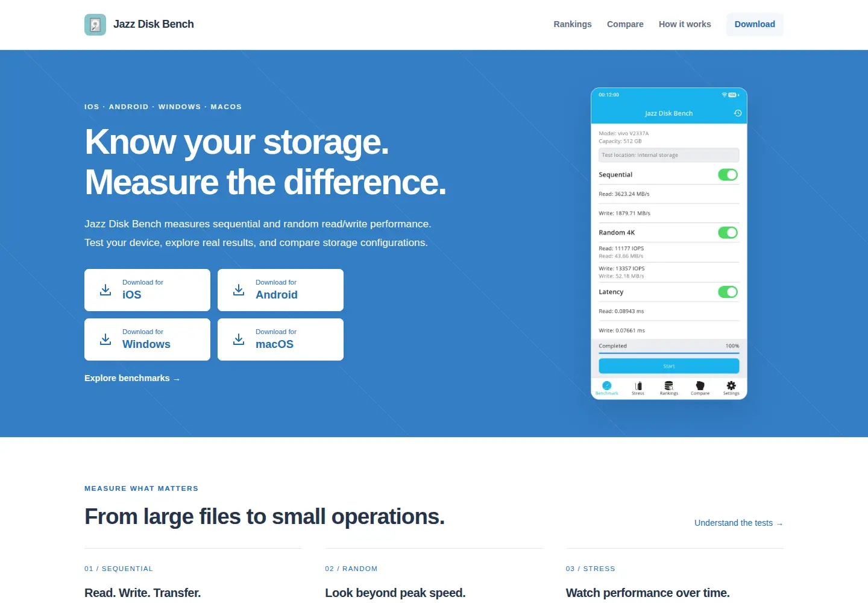
Task: Select Download for macOS
Action: point(280,339)
